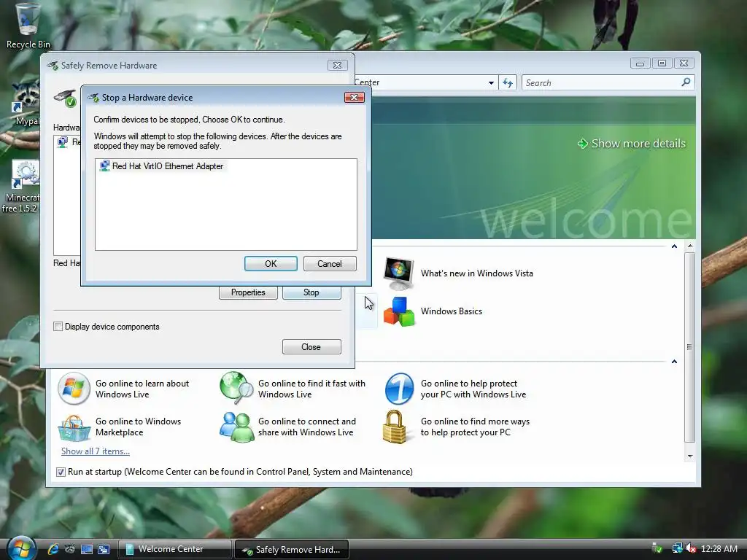Launch Mypal raccoon icon in Quick Launch
Image resolution: width=747 pixels, height=560 pixels.
coord(69,549)
